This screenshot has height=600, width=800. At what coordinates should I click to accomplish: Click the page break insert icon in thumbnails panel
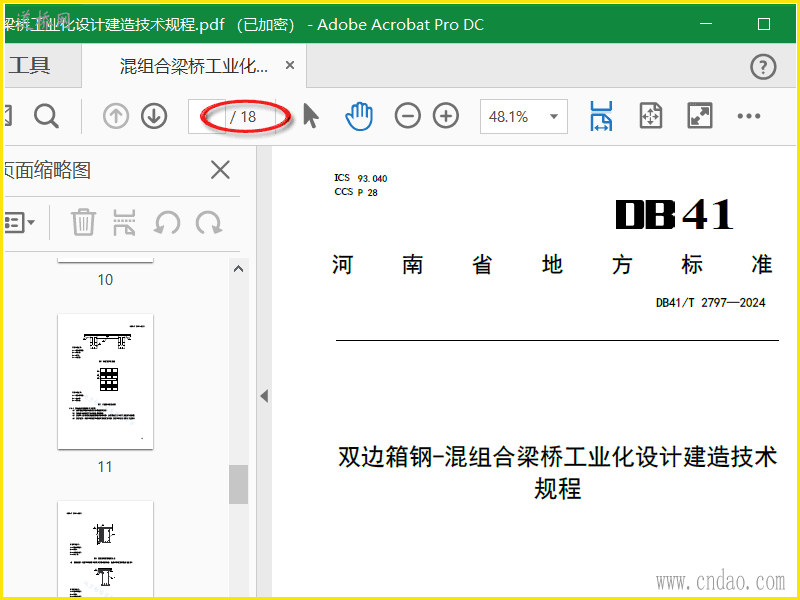(124, 222)
